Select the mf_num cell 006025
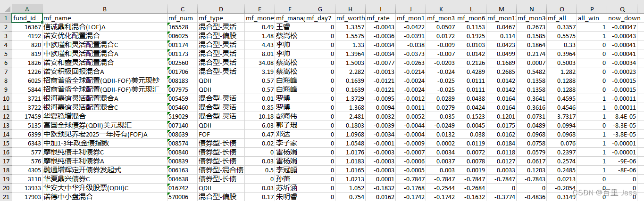The image size is (644, 201). tap(182, 36)
